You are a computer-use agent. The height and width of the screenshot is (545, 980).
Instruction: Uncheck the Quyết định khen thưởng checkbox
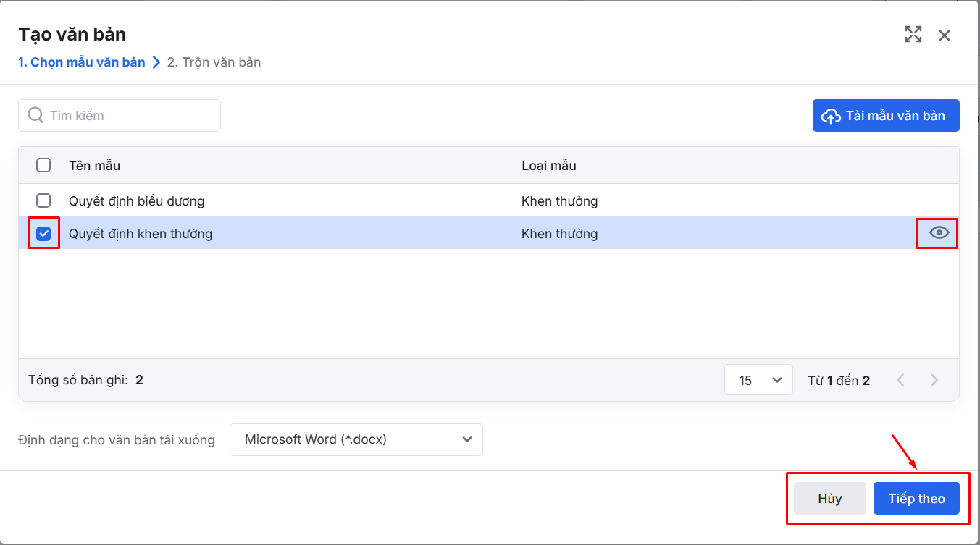pos(43,233)
